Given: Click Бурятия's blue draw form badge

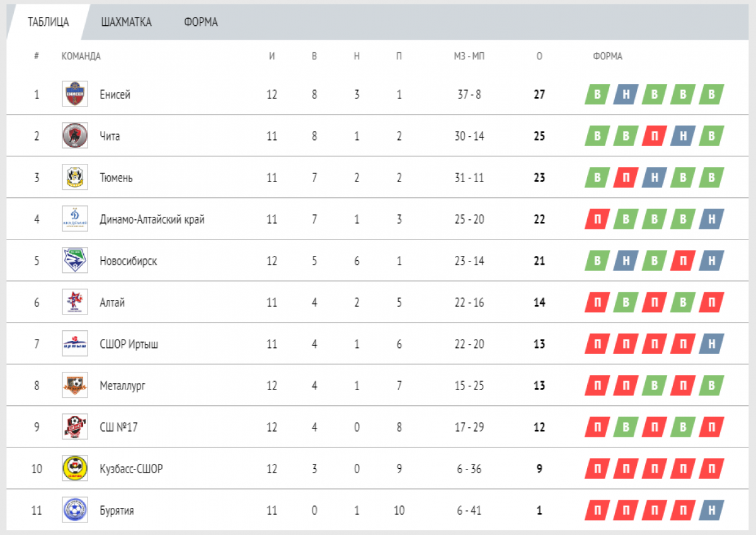Looking at the screenshot, I should 711,510.
